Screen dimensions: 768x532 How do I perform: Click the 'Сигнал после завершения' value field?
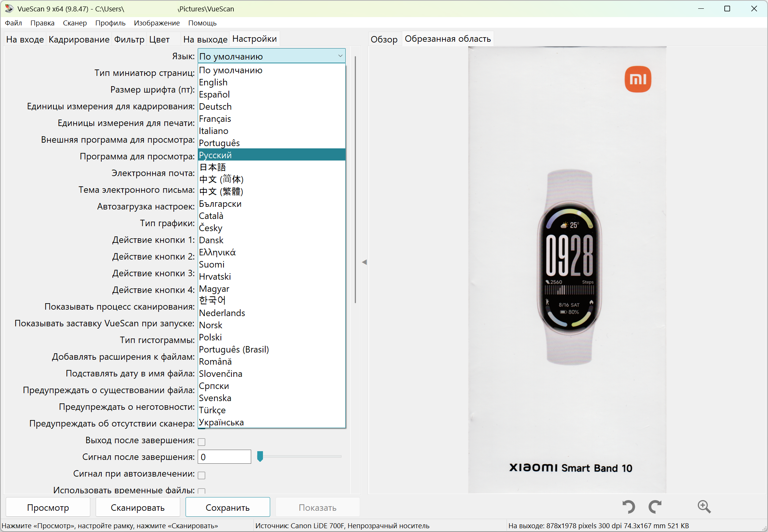pyautogui.click(x=224, y=457)
